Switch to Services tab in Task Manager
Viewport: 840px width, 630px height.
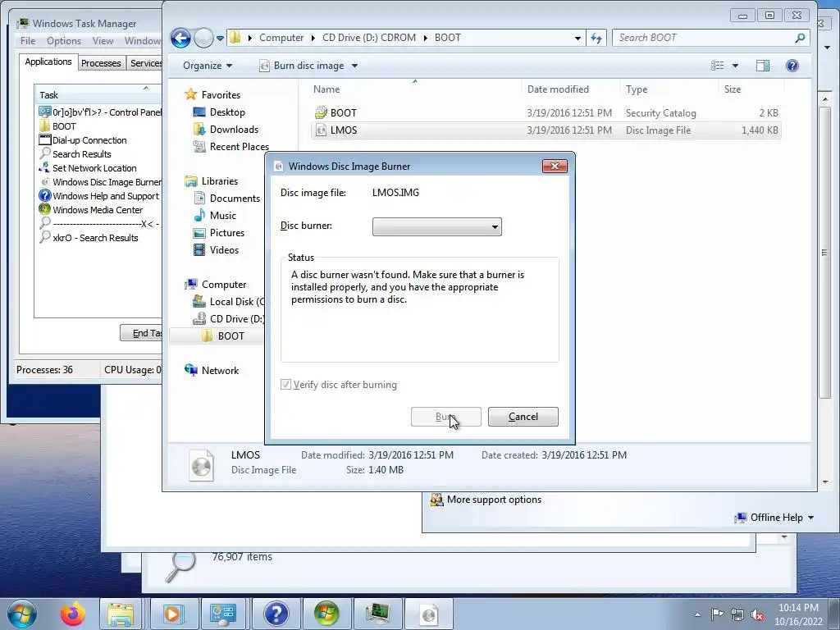click(x=144, y=62)
